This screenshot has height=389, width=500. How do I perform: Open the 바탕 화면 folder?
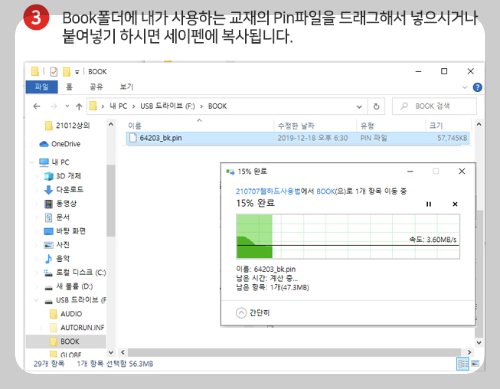coord(65,231)
